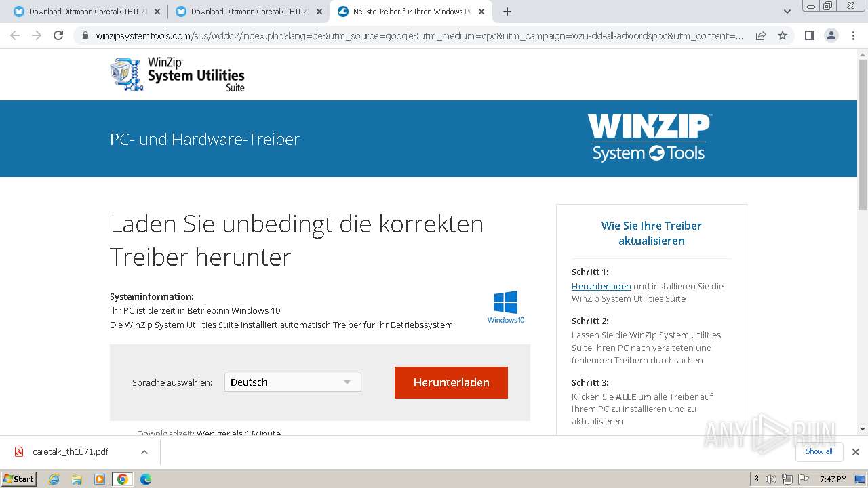
Task: Expand the tab search chevron
Action: pos(787,12)
